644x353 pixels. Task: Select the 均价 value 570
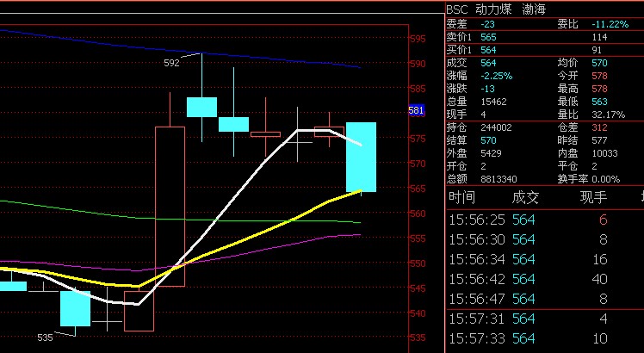point(599,63)
